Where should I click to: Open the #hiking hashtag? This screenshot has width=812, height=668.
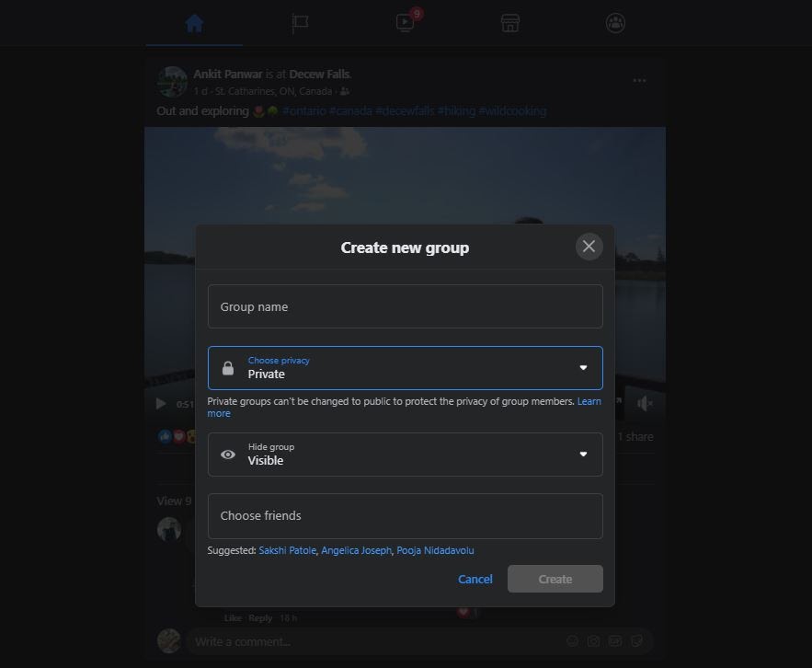click(x=456, y=111)
